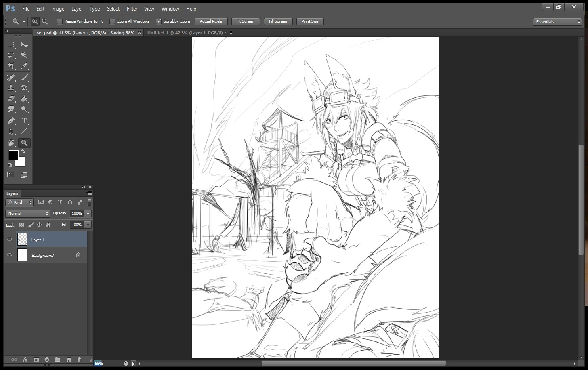This screenshot has height=370, width=588.
Task: Filter layers by adjustment layers
Action: pyautogui.click(x=50, y=202)
